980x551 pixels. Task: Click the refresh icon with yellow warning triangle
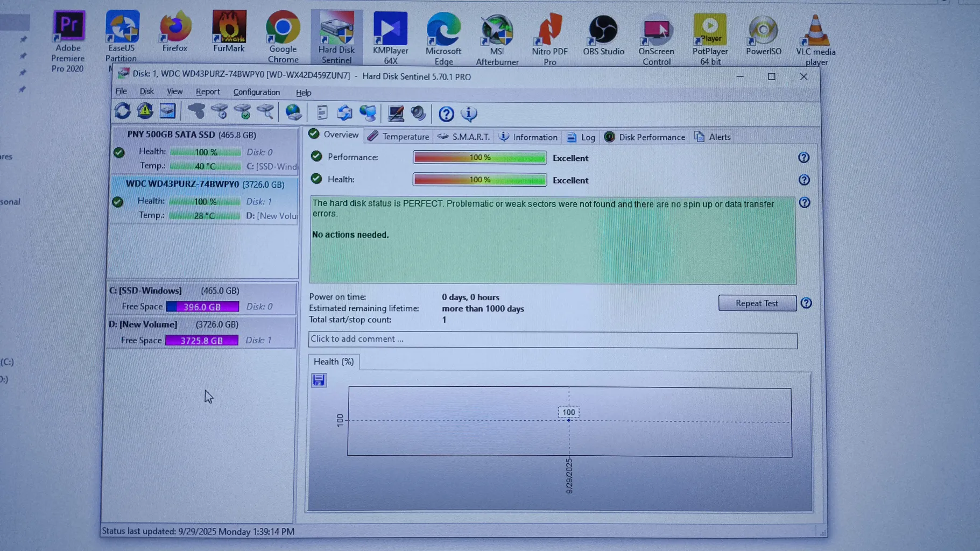click(x=145, y=111)
